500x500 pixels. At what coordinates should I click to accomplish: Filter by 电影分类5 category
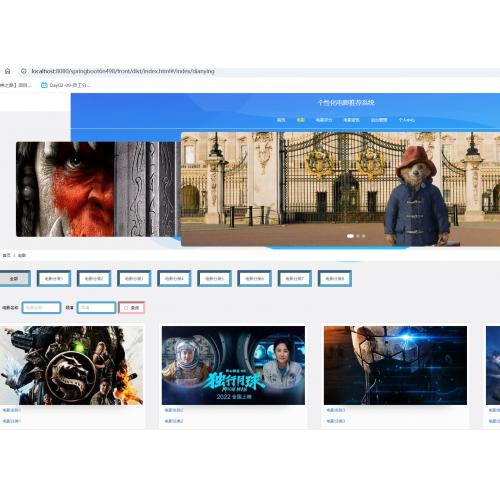(214, 279)
